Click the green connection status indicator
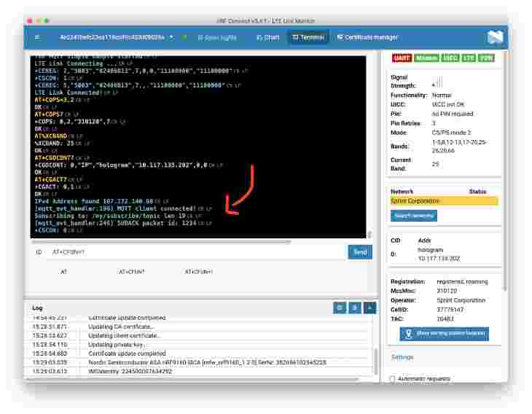 coord(184,37)
